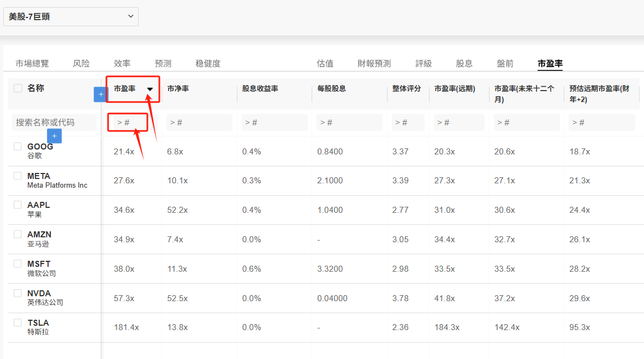Sort by the 名称 column header
The height and width of the screenshot is (359, 644).
click(35, 88)
